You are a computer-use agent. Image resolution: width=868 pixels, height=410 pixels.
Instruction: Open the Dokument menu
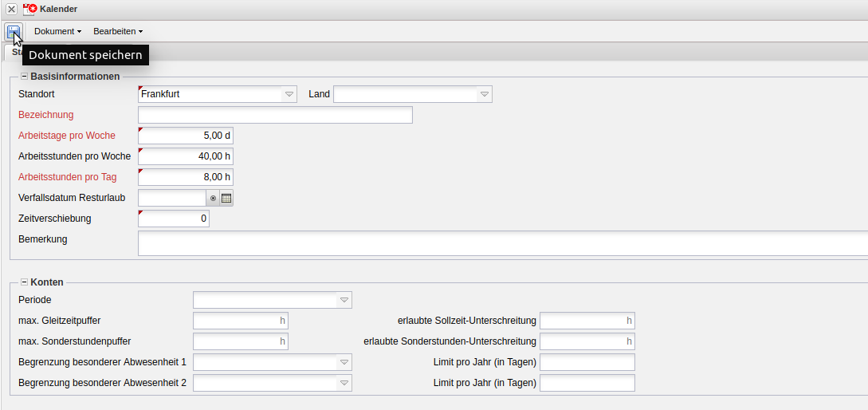[x=57, y=31]
